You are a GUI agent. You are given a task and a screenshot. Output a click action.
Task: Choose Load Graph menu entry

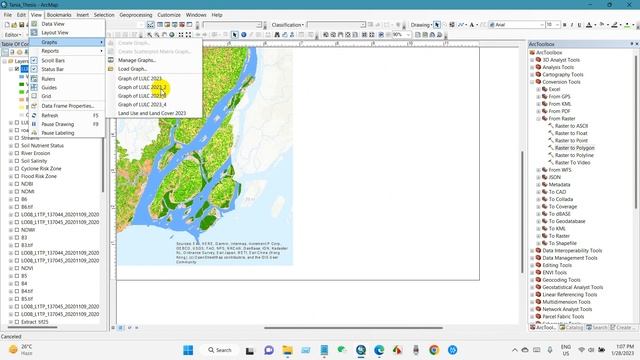click(132, 69)
